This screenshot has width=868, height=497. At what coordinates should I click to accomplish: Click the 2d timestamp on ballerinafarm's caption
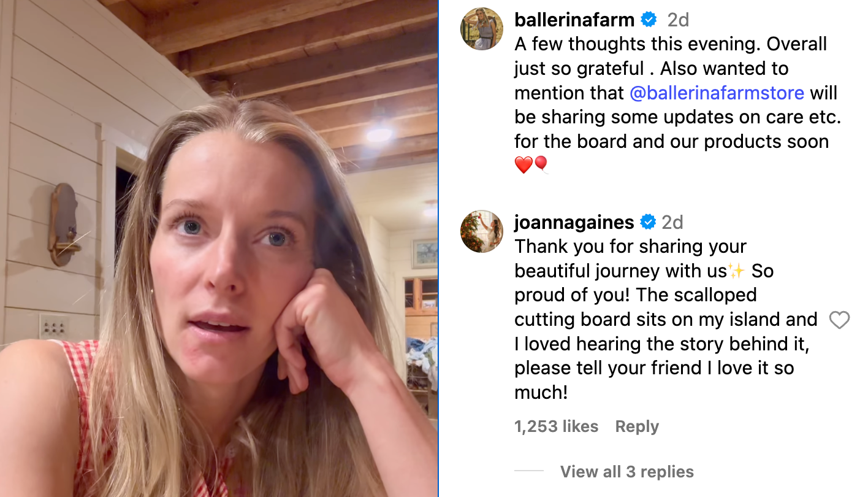[x=678, y=20]
